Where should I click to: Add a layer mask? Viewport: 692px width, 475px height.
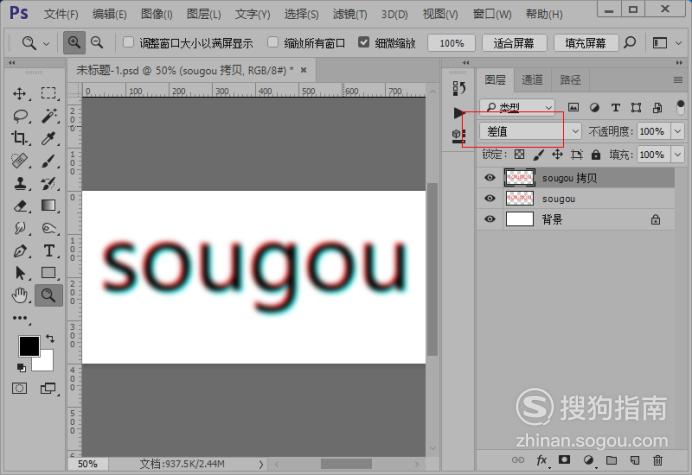click(564, 460)
